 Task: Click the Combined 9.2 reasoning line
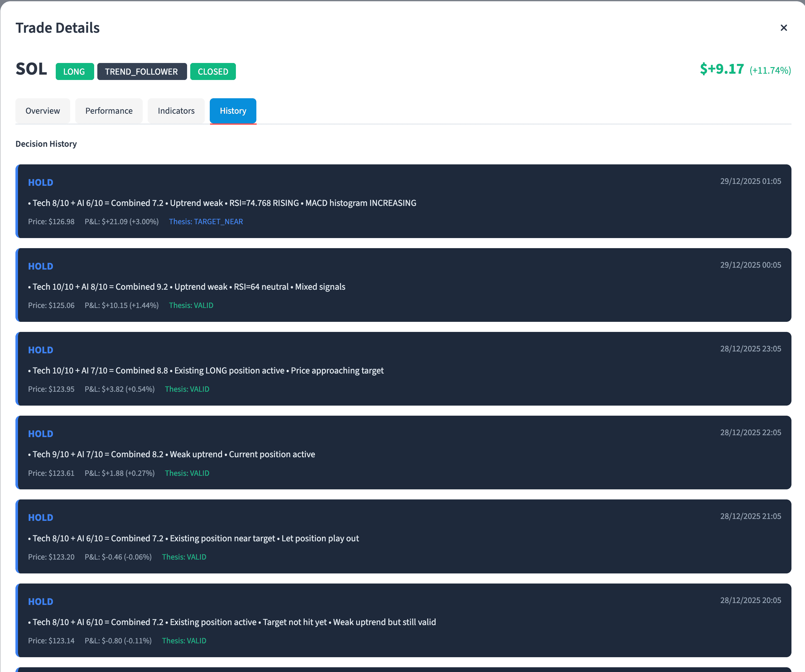tap(187, 287)
